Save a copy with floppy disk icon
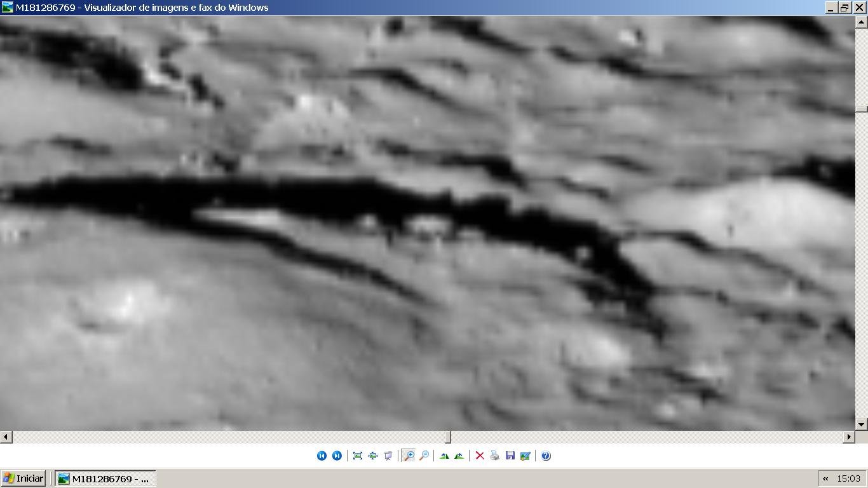868x488 pixels. click(x=510, y=456)
